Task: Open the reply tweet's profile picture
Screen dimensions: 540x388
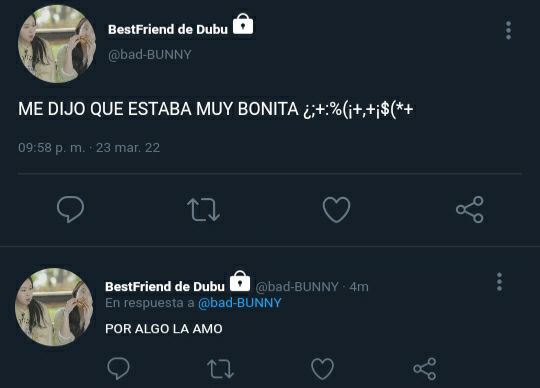Action: click(x=54, y=307)
